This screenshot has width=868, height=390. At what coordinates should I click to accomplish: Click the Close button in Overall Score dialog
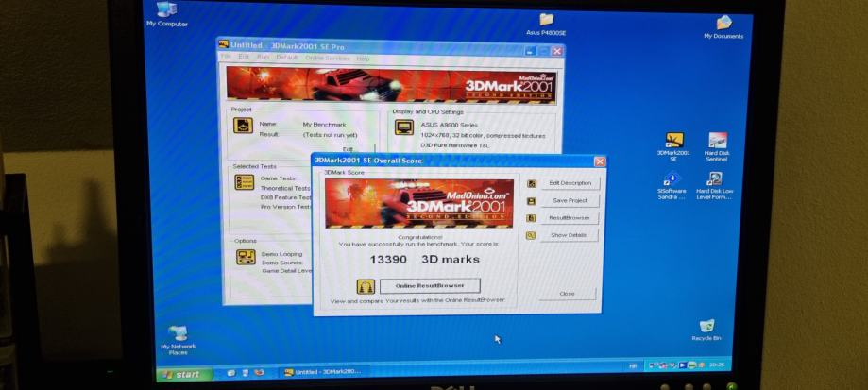click(x=567, y=294)
